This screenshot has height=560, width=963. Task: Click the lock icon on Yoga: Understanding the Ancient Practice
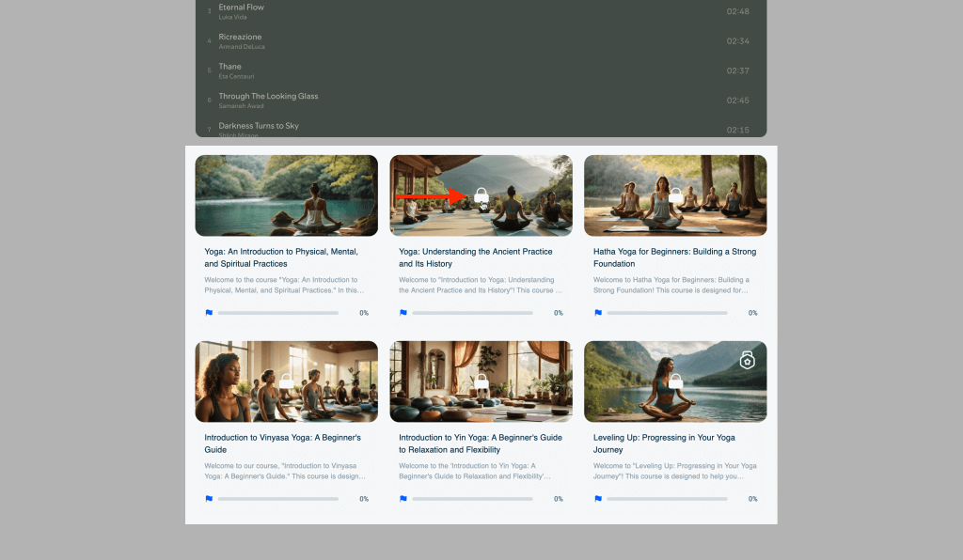coord(481,195)
